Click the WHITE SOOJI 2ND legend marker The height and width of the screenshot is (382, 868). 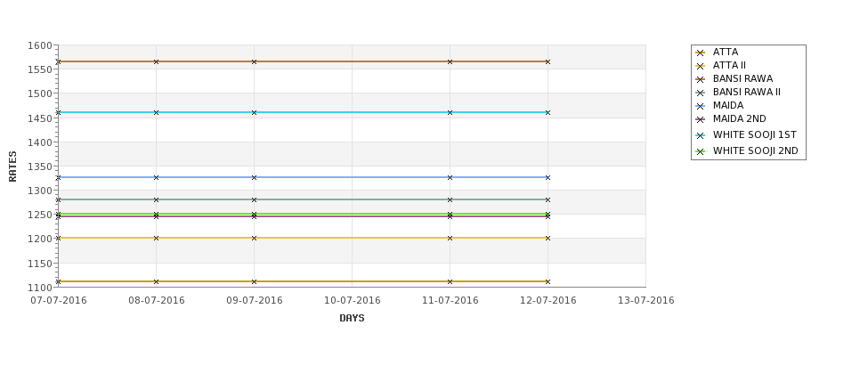point(701,151)
